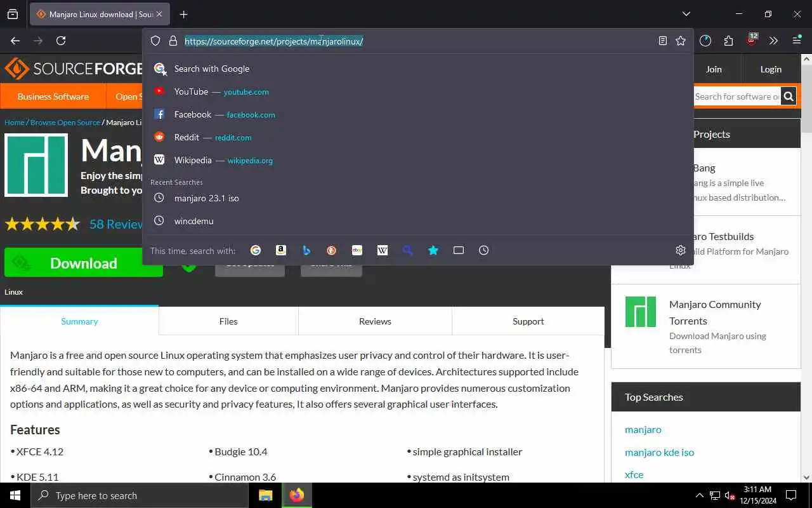
Task: Toggle reader view in the address bar
Action: tap(662, 41)
